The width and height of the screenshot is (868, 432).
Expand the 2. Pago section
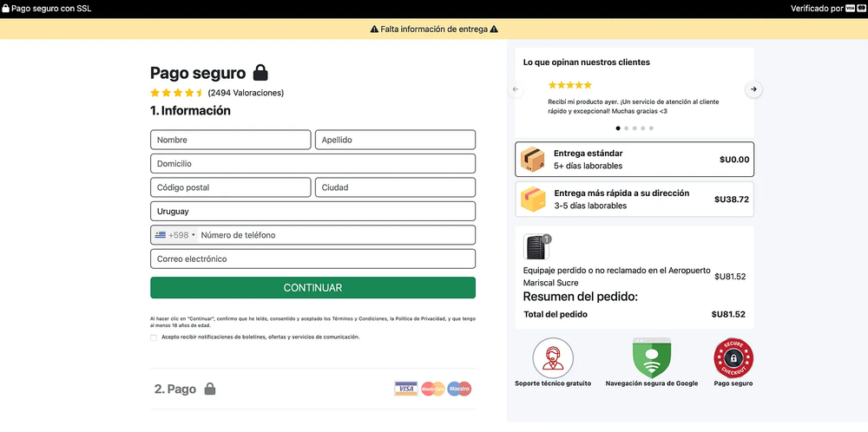pyautogui.click(x=312, y=389)
